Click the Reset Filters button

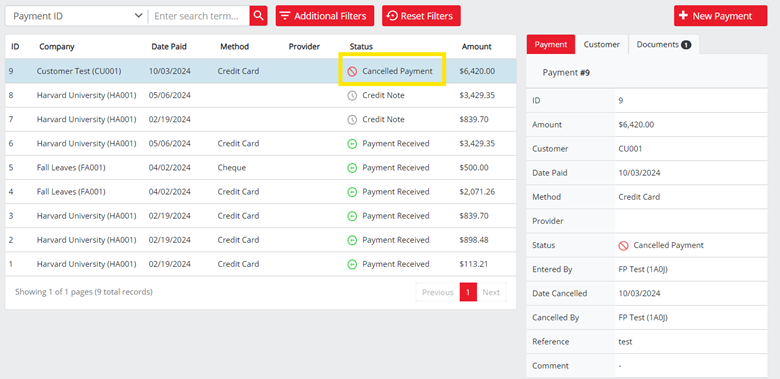(x=421, y=16)
